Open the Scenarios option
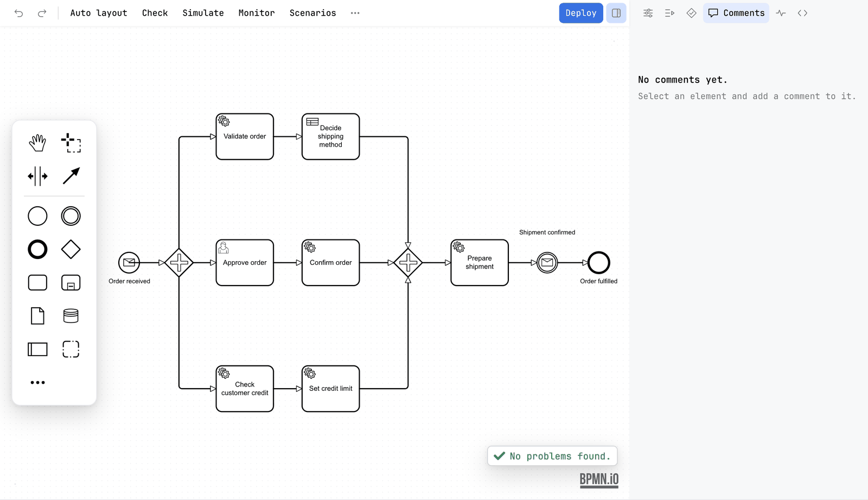The image size is (868, 500). coord(313,13)
